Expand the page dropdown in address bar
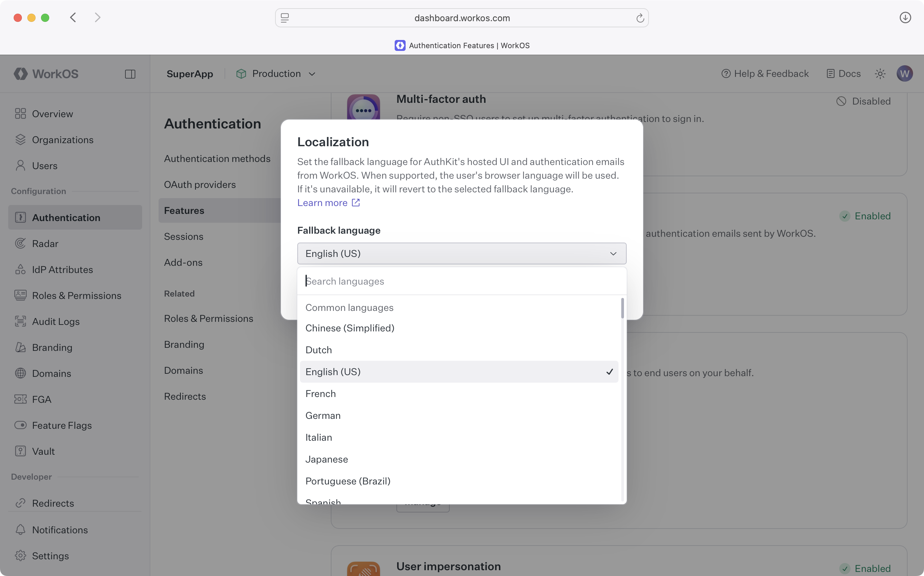Screen dimensions: 924x576 (284, 17)
